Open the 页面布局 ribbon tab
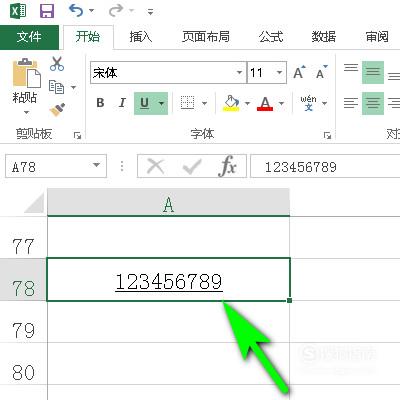This screenshot has width=400, height=400. point(206,37)
